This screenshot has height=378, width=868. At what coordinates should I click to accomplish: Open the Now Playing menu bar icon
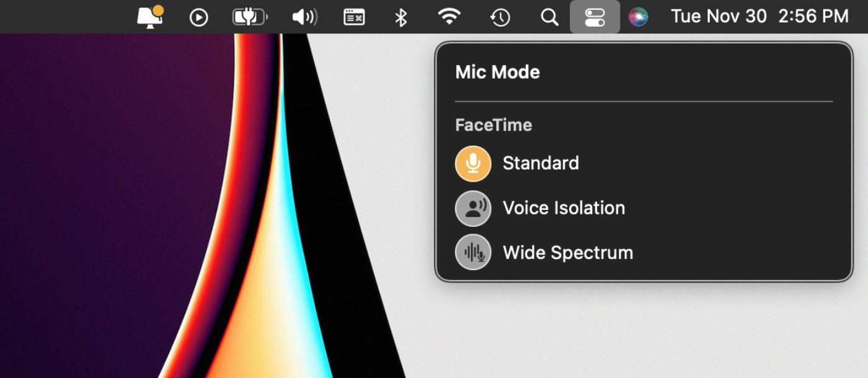tap(198, 17)
